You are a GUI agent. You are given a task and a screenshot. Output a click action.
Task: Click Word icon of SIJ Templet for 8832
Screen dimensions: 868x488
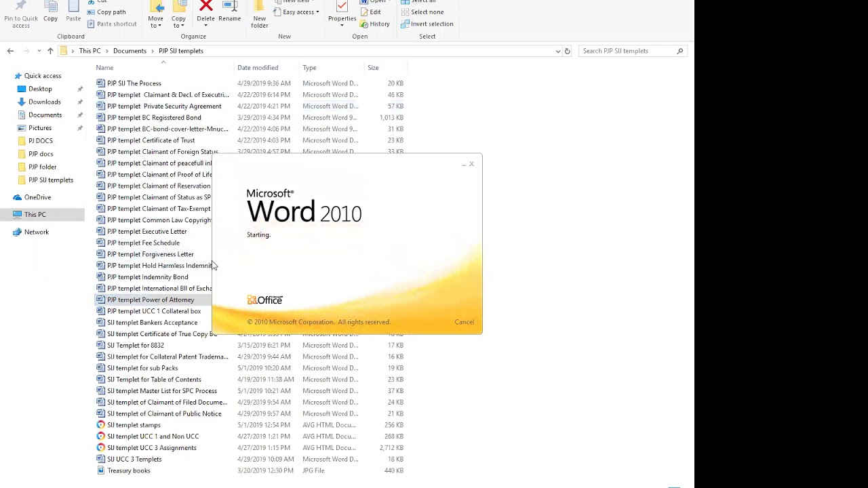(x=100, y=345)
